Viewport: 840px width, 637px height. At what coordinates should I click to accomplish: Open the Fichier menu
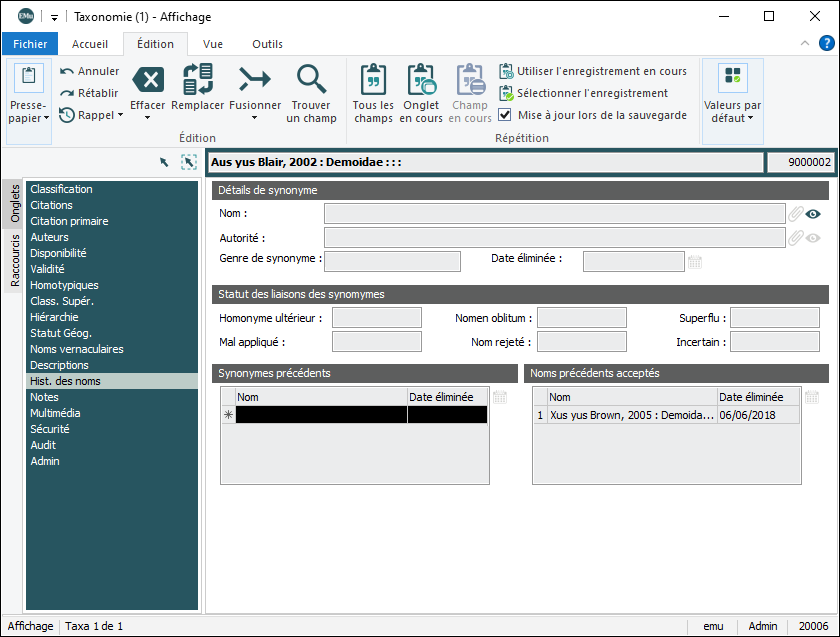coord(30,44)
